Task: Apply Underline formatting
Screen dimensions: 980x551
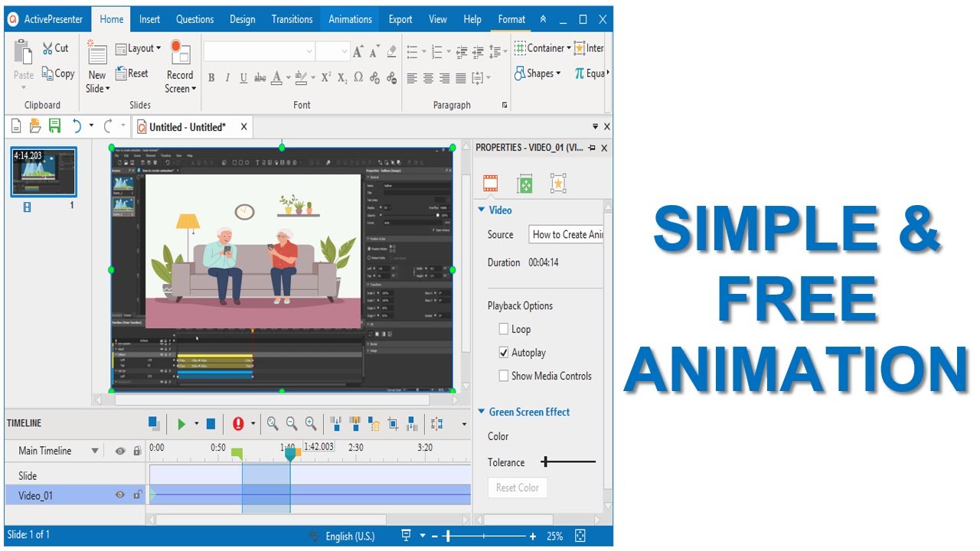Action: [x=243, y=77]
